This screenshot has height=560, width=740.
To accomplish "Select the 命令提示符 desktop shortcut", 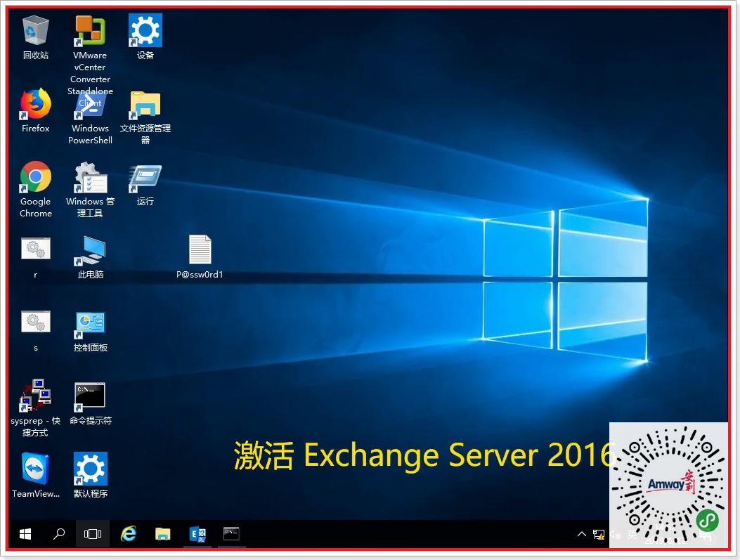I will 90,404.
